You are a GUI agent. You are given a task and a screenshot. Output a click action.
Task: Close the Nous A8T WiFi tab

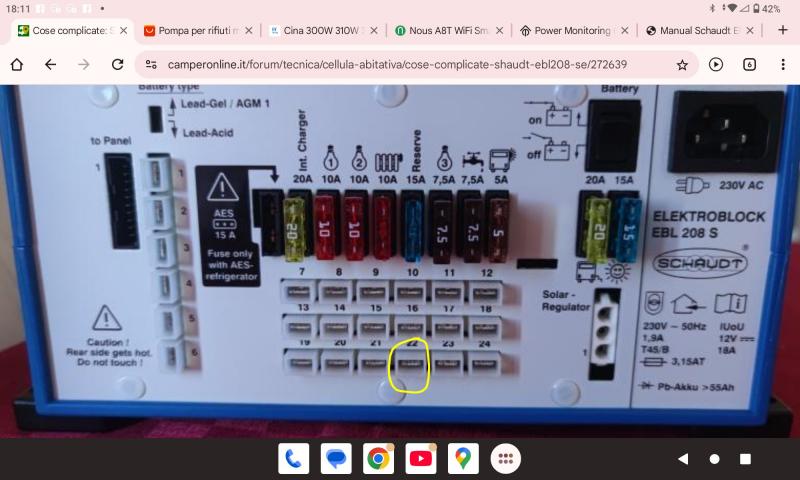point(499,31)
